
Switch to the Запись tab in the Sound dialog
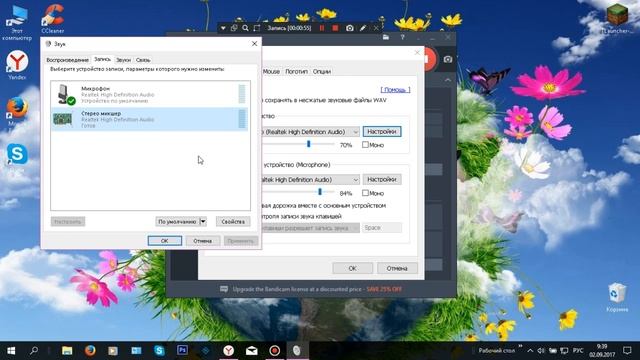[x=102, y=59]
